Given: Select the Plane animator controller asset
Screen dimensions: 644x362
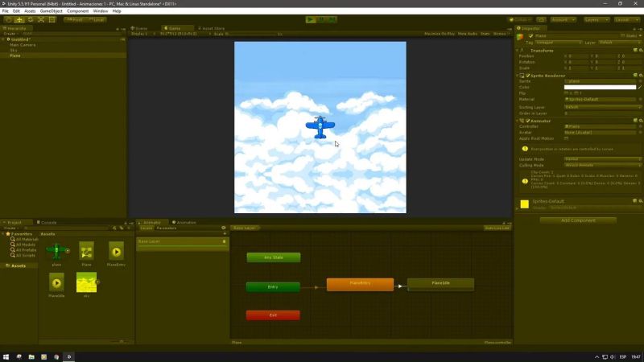Looking at the screenshot, I should tap(86, 252).
